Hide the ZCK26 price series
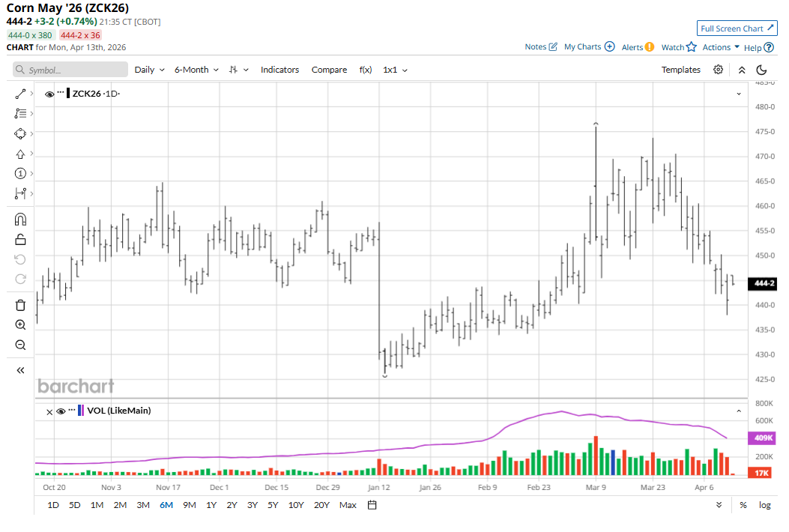This screenshot has height=532, width=789. [x=49, y=94]
